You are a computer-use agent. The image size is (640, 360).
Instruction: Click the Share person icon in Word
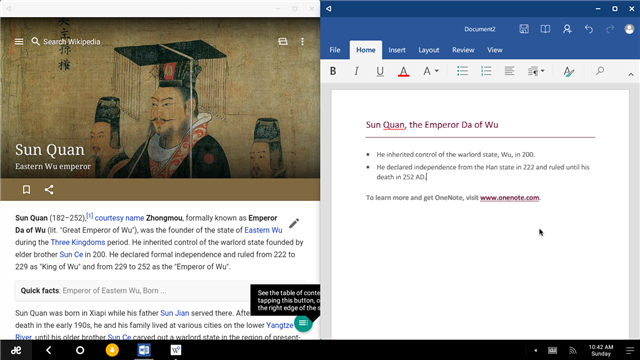567,29
